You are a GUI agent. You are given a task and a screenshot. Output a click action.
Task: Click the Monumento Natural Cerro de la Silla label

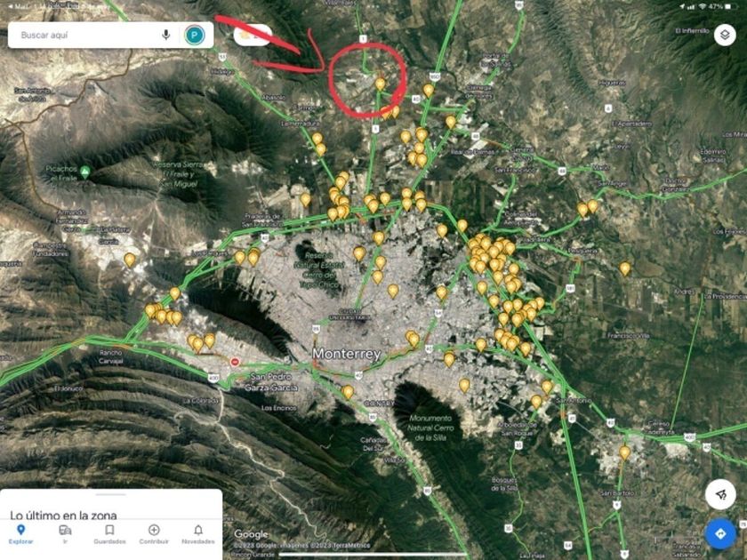coord(430,428)
